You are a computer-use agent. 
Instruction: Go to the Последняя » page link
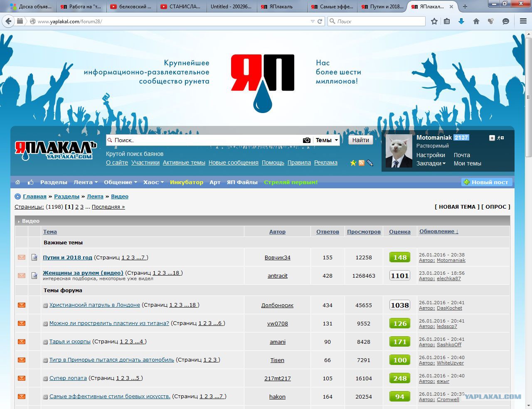[x=108, y=207]
